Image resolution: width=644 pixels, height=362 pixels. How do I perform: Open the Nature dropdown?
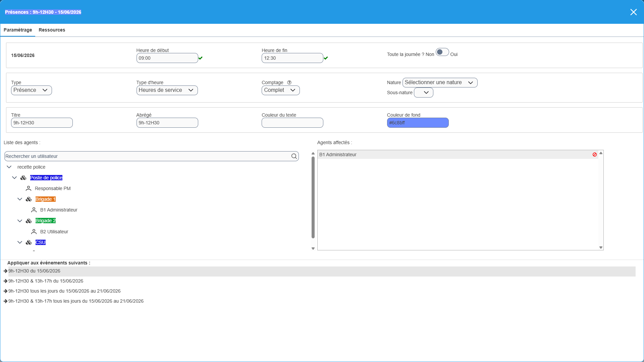coord(440,82)
